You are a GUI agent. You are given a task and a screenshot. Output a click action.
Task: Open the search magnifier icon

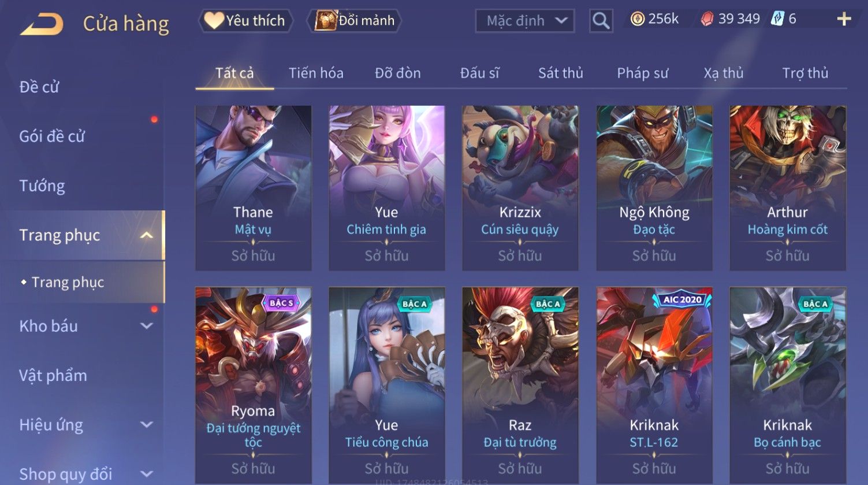pos(601,21)
